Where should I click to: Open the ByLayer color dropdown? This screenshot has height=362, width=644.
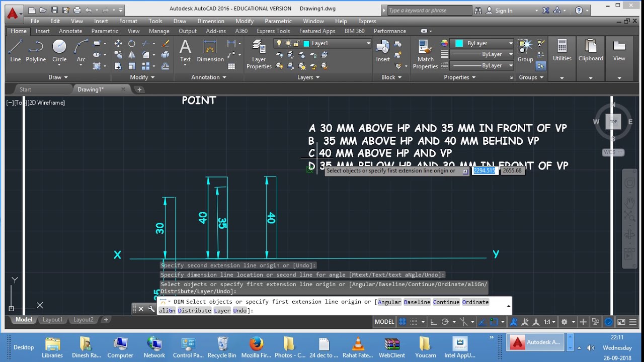(x=482, y=43)
